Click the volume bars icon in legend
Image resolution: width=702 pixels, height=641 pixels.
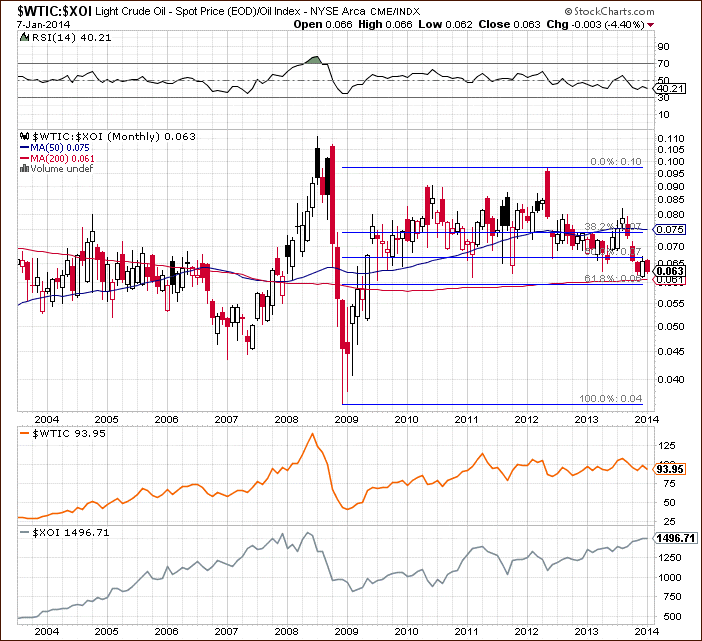25,169
